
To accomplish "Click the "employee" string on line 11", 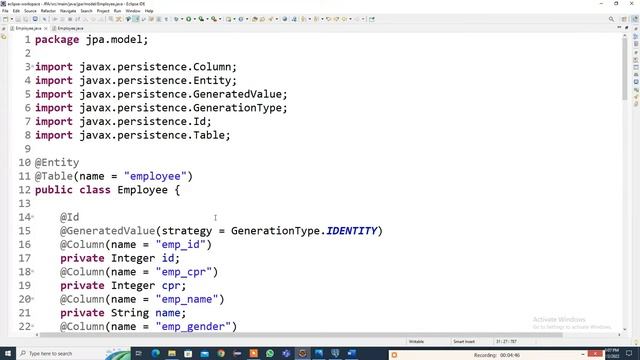I will click(155, 176).
